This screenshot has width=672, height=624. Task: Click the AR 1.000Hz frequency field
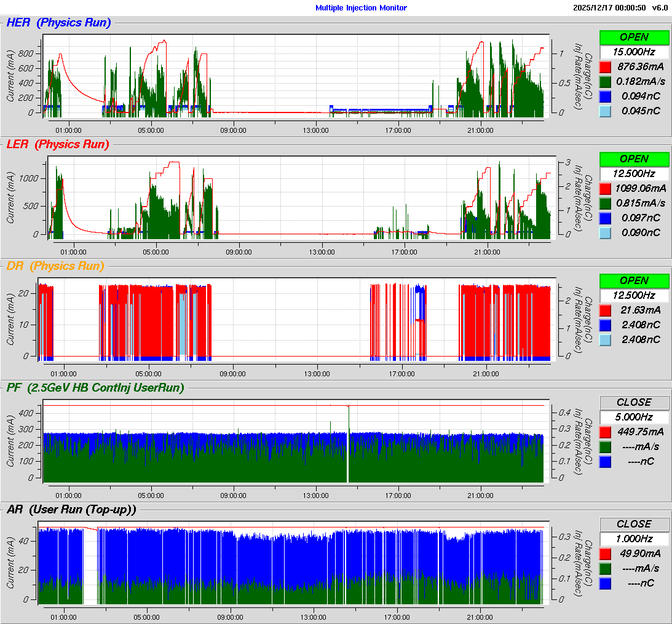coord(634,539)
